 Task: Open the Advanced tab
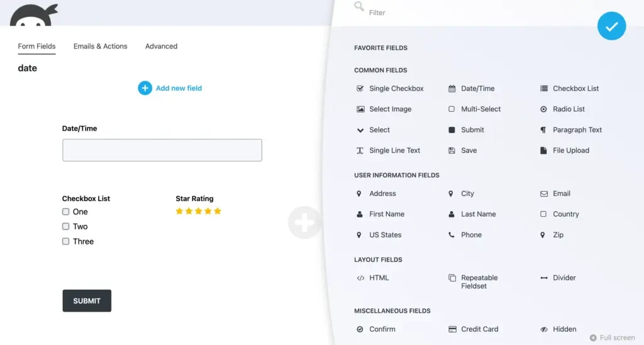(x=161, y=47)
